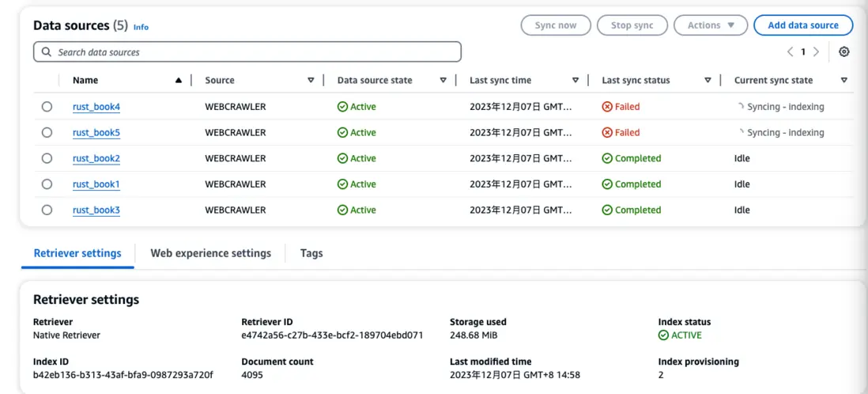Select the rust_book3 radio button
Viewport: 868px width, 394px height.
pos(47,210)
